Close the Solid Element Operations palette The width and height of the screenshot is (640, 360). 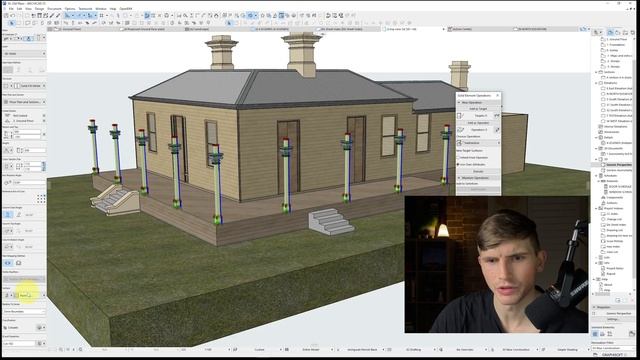(498, 95)
